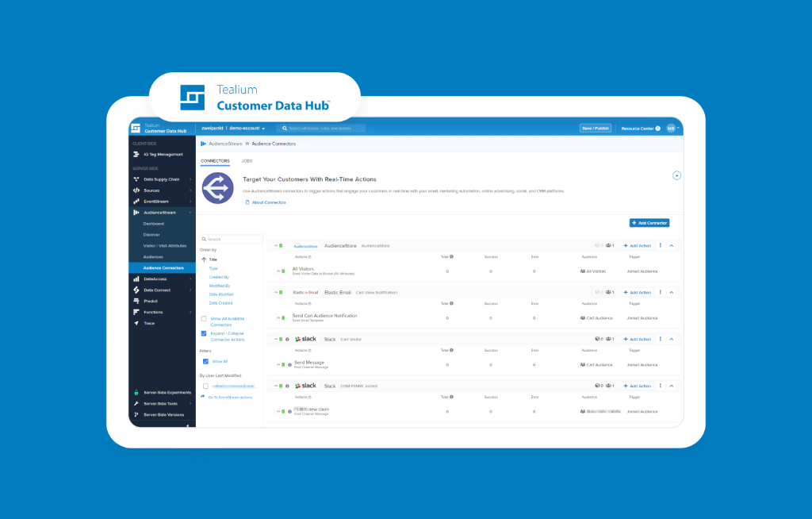Click the Elastic Email connector logo
812x519 pixels.
pos(305,292)
